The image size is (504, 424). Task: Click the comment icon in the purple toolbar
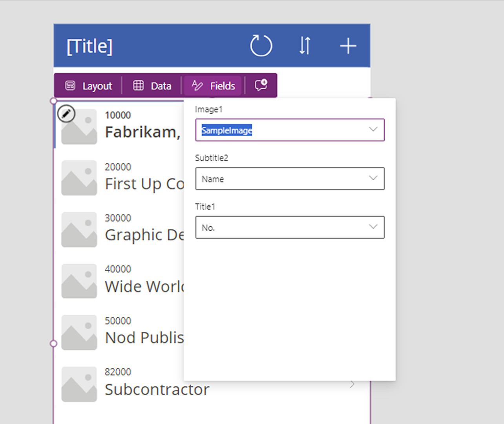coord(261,85)
